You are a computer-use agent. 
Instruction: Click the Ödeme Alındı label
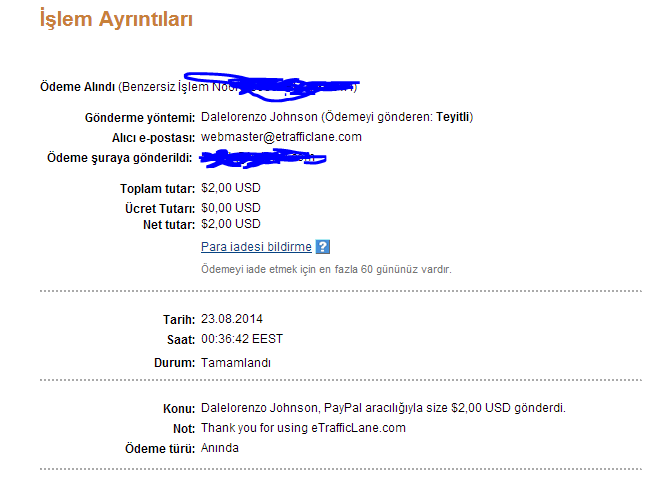pos(77,87)
